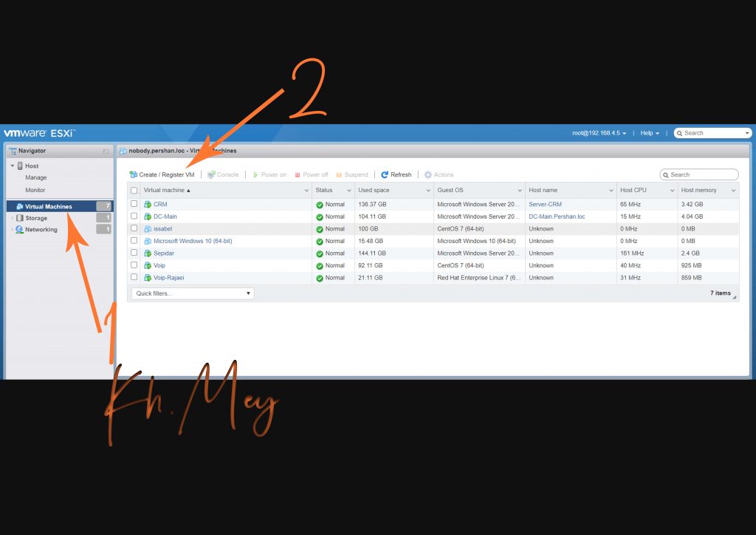Click the page title VM icon
The image size is (756, 535).
tap(123, 151)
